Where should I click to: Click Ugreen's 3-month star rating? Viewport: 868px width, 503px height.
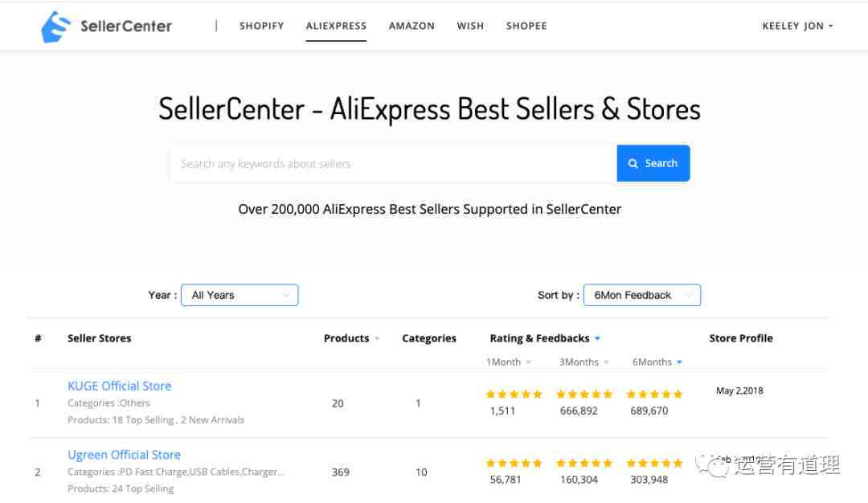584,463
